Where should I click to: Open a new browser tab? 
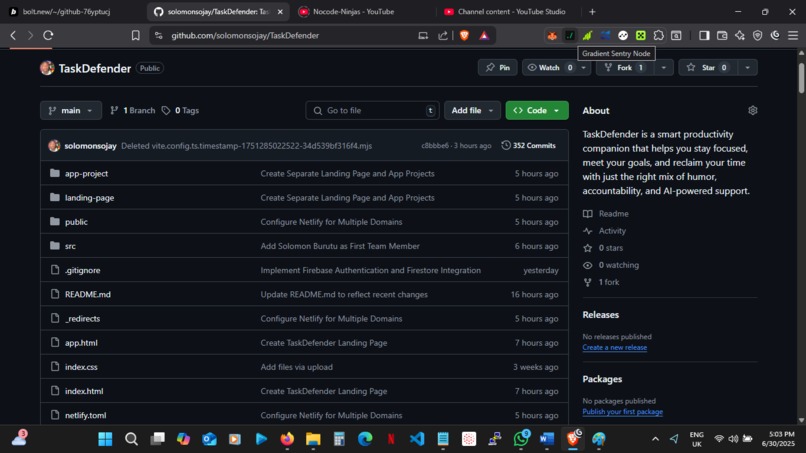pyautogui.click(x=592, y=11)
